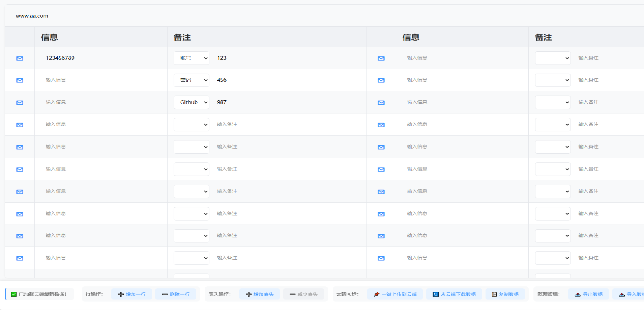Click the mail icon in the 密码 row
The width and height of the screenshot is (644, 310).
(x=20, y=80)
